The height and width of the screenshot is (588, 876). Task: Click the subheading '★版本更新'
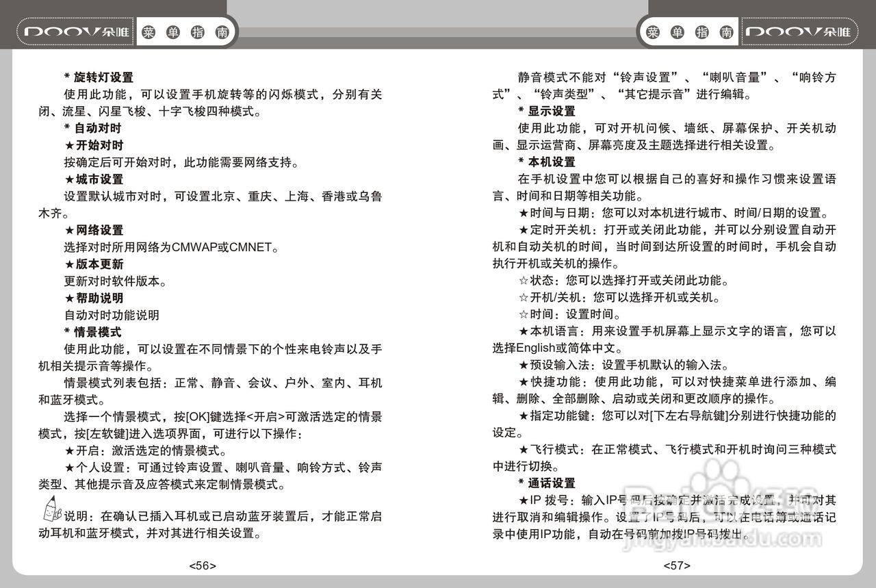pyautogui.click(x=94, y=264)
